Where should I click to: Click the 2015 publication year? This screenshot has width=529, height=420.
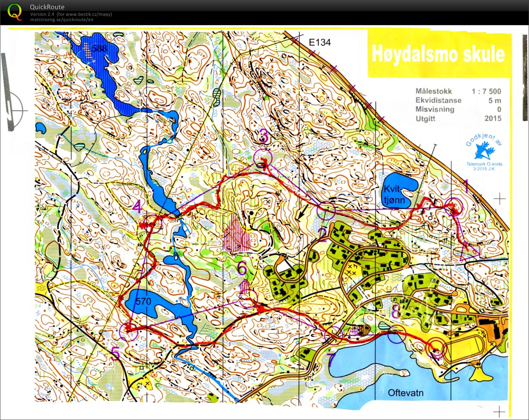(x=493, y=118)
